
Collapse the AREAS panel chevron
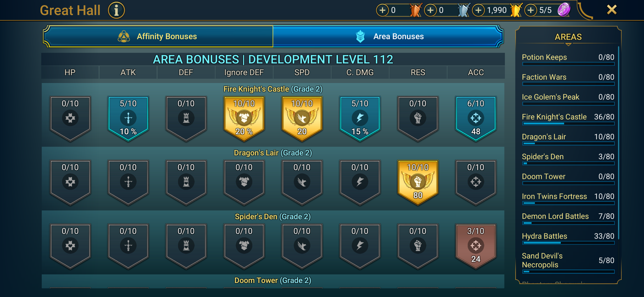tap(568, 45)
